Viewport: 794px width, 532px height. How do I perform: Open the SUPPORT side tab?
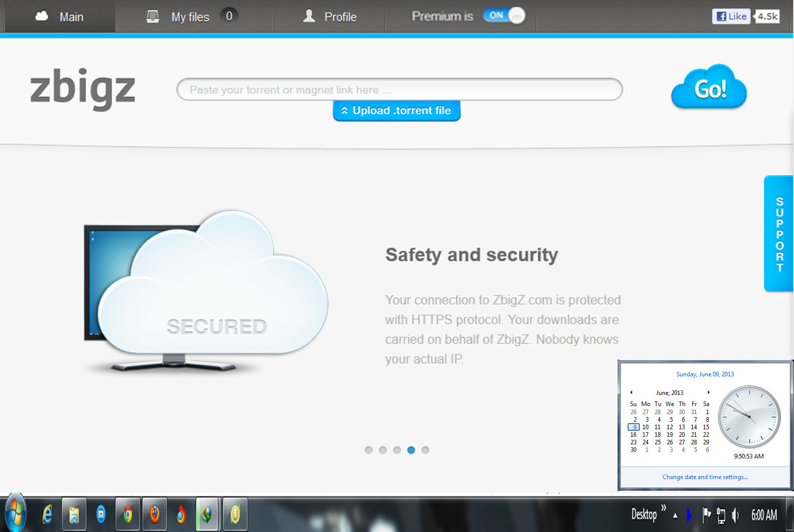click(x=779, y=234)
